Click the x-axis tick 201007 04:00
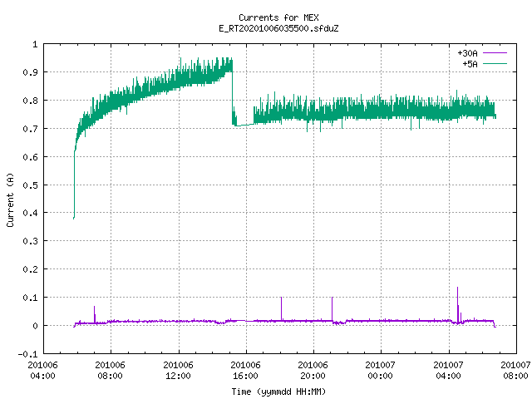This screenshot has width=532, height=399. 449,370
